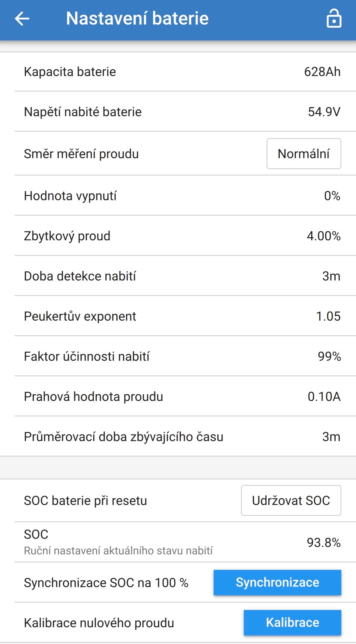The width and height of the screenshot is (356, 644).
Task: Tap the Ruční nastavení aktuálního stavu nabití text
Action: (x=118, y=551)
